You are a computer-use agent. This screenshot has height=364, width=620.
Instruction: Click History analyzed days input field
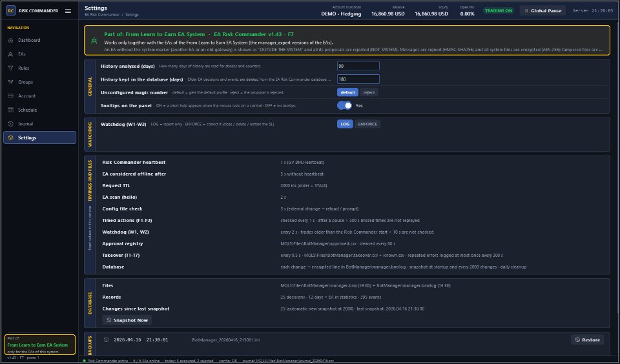click(358, 66)
